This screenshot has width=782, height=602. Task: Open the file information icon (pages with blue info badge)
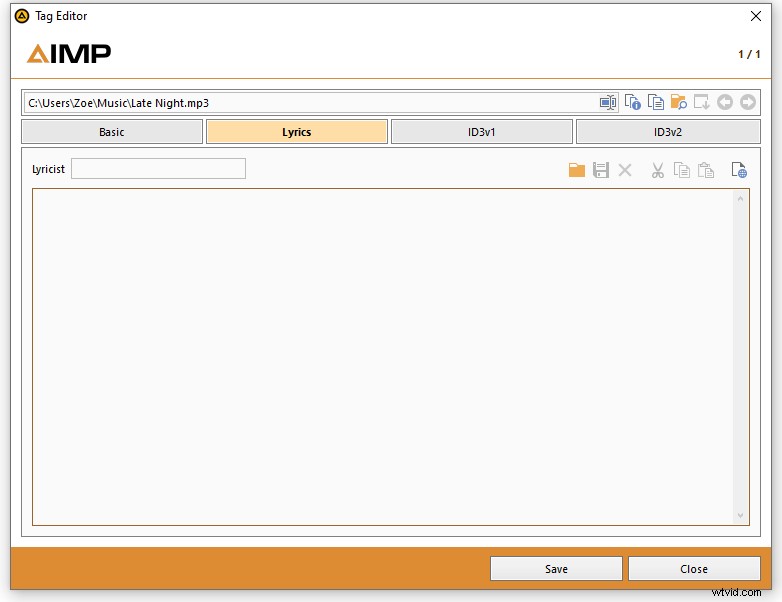pos(632,102)
